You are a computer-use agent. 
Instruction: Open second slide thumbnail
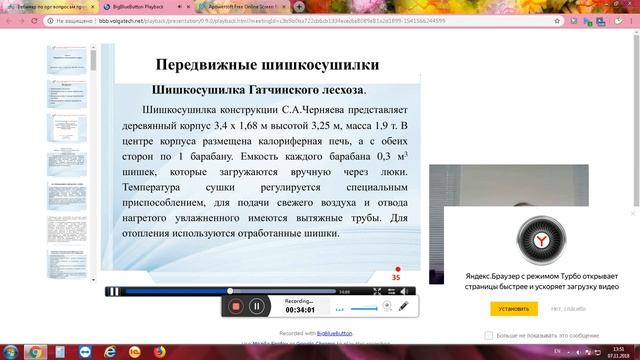tap(67, 94)
